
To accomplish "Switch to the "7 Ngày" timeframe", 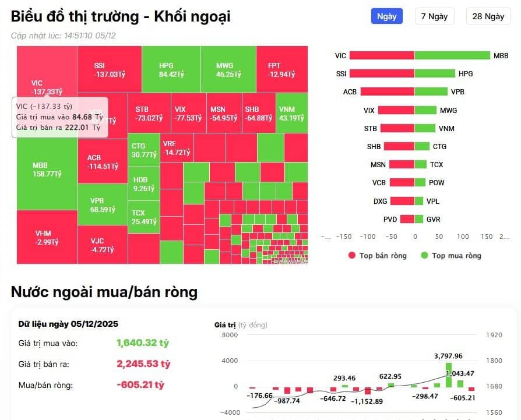I will coord(434,16).
